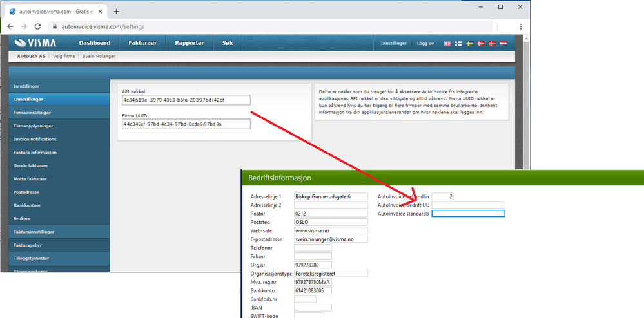Switch language with the Norwegian flag

[480, 44]
